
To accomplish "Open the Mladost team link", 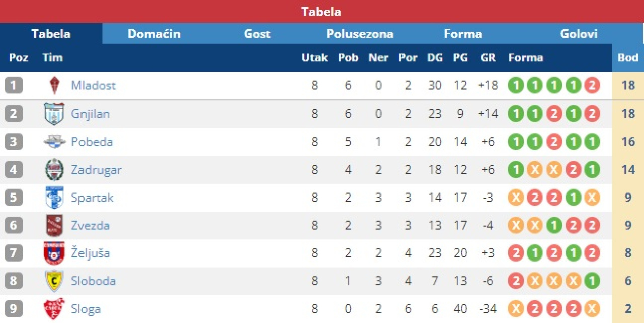I will pos(94,85).
